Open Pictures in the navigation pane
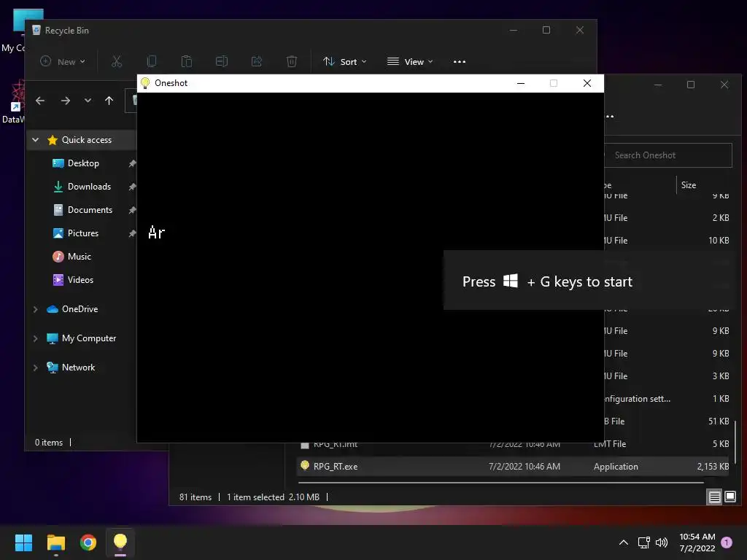747x560 pixels. [x=82, y=233]
